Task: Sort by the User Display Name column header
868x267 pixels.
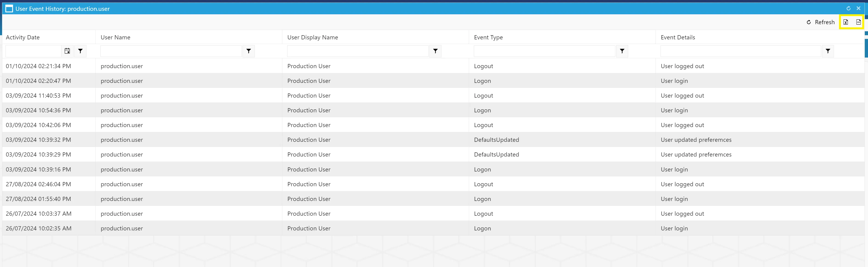Action: pos(312,38)
